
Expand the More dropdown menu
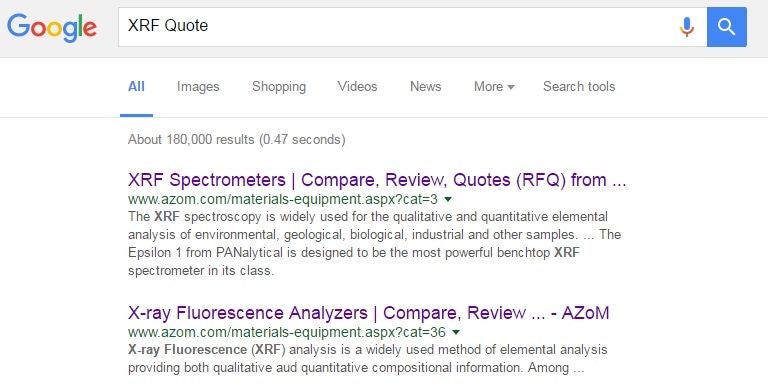494,87
